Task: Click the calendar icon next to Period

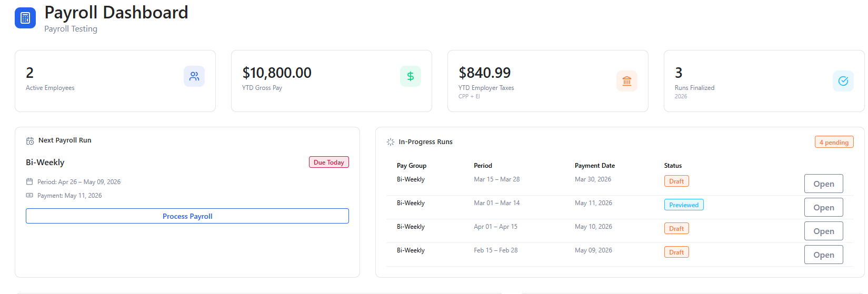Action: [x=29, y=181]
